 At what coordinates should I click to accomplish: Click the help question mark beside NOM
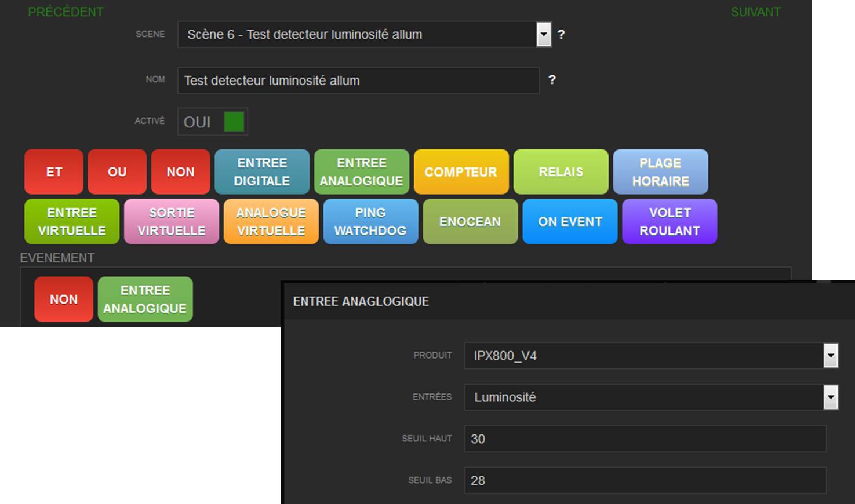coord(552,80)
